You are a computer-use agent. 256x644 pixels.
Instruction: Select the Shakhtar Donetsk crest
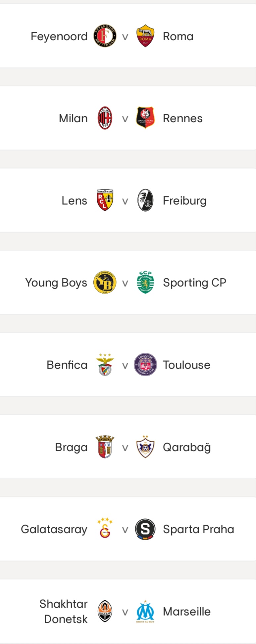pyautogui.click(x=105, y=611)
